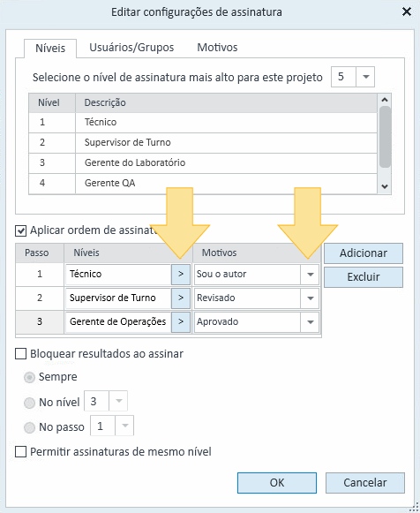Screen dimensions: 420x513
Task: Click the Adicionar button
Action: tap(364, 253)
